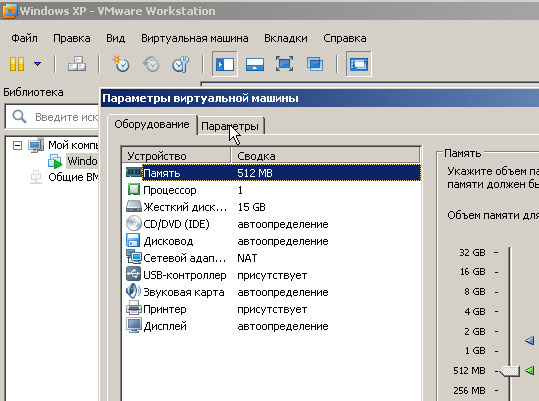539x401 pixels.
Task: Click the memory slider thumb at 512 MB
Action: 509,371
